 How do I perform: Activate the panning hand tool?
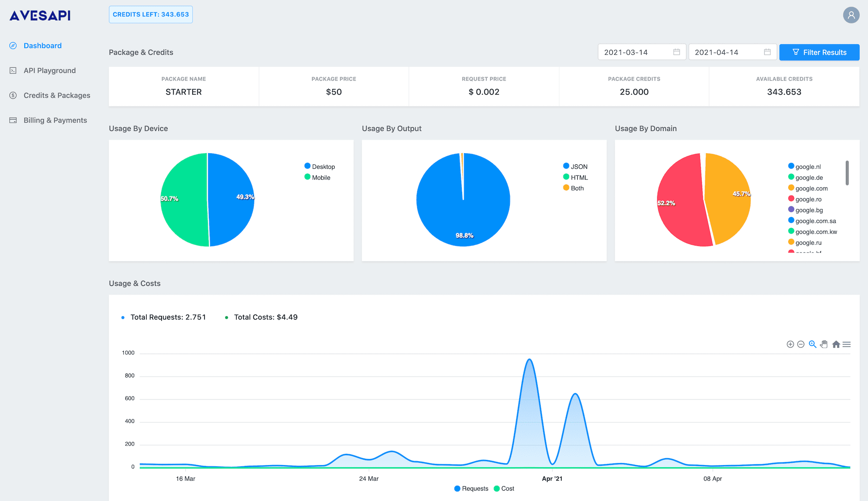(x=824, y=344)
